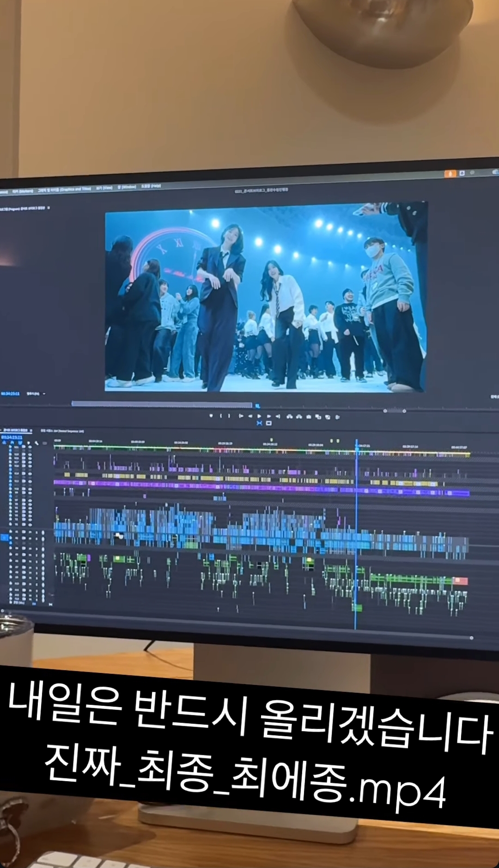Click Step Forward 1 Frame button
Image resolution: width=499 pixels, height=868 pixels.
[x=269, y=416]
